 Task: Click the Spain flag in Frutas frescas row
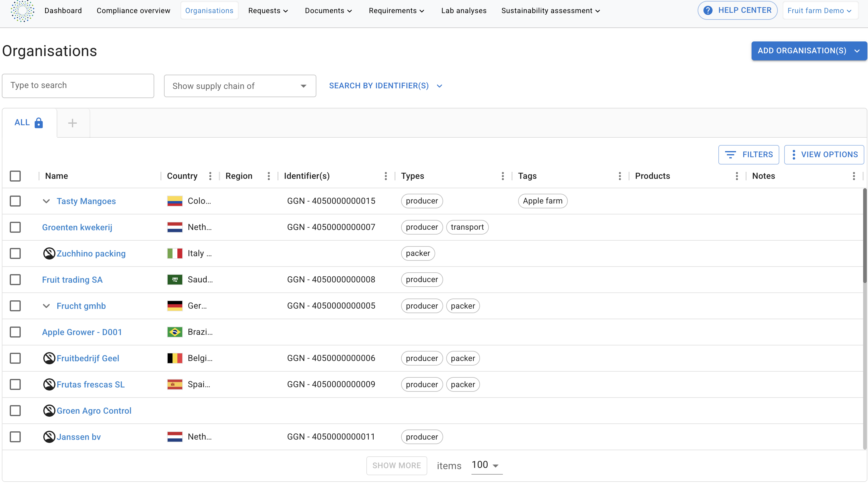click(175, 384)
